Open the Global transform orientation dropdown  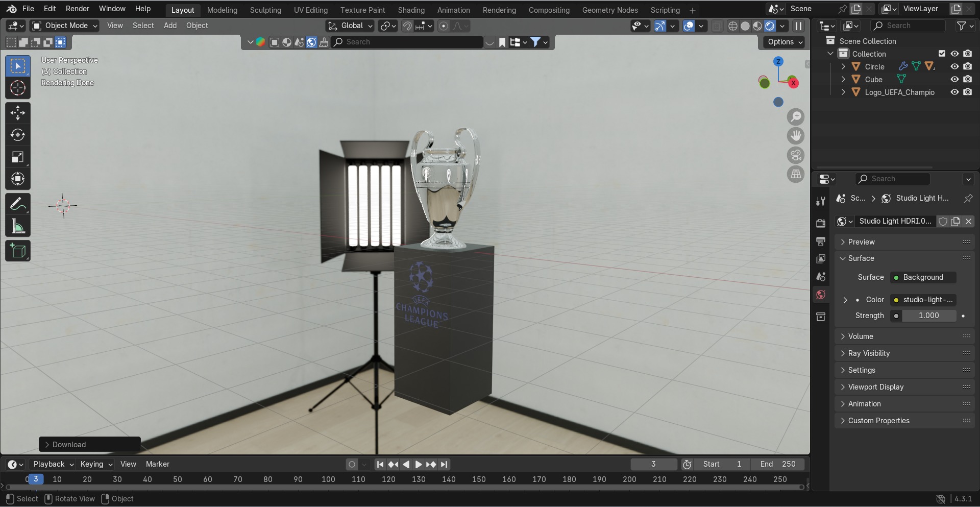pos(350,26)
